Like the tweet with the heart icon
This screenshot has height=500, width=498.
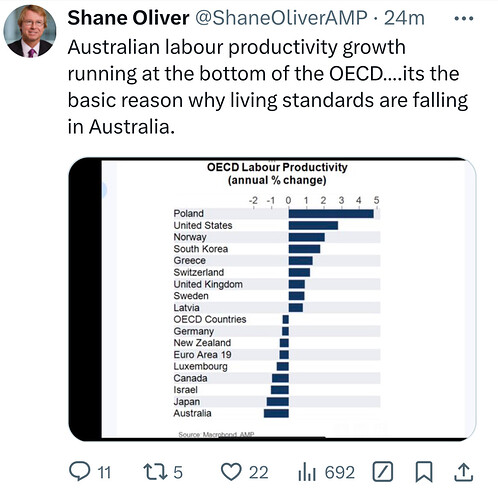(x=231, y=472)
